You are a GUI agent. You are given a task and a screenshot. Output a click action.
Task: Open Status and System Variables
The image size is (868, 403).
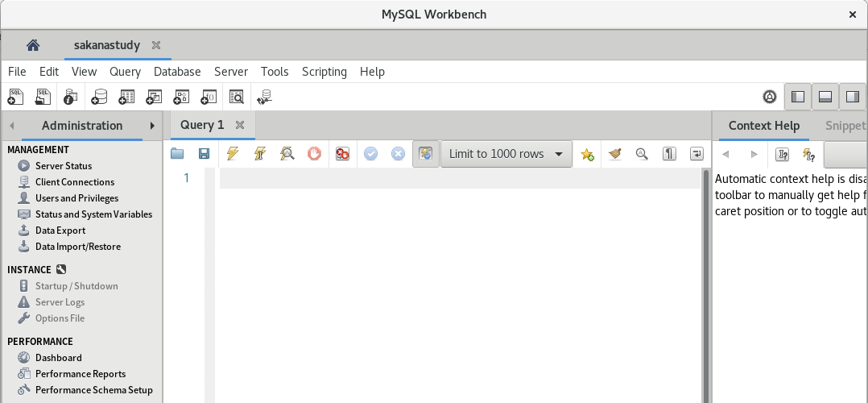(93, 214)
